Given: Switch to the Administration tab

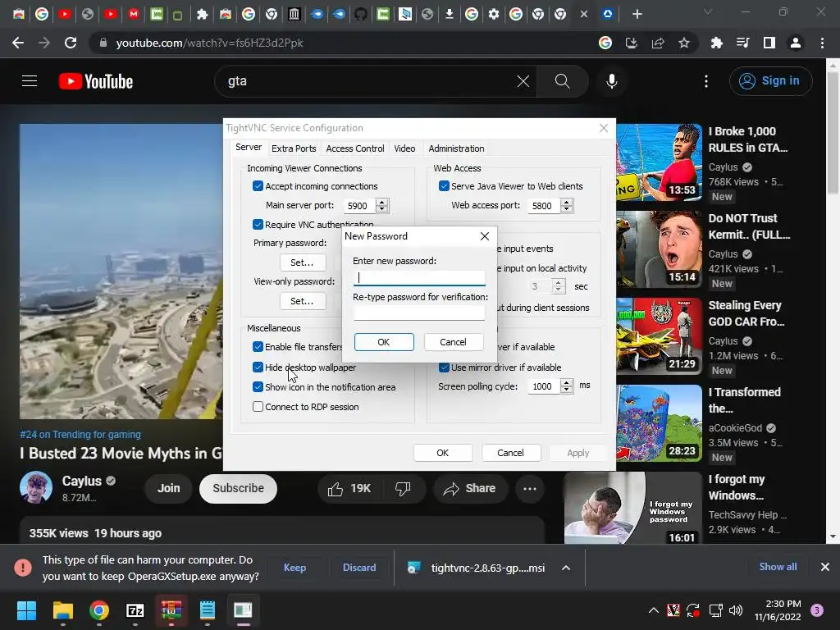Looking at the screenshot, I should click(456, 148).
